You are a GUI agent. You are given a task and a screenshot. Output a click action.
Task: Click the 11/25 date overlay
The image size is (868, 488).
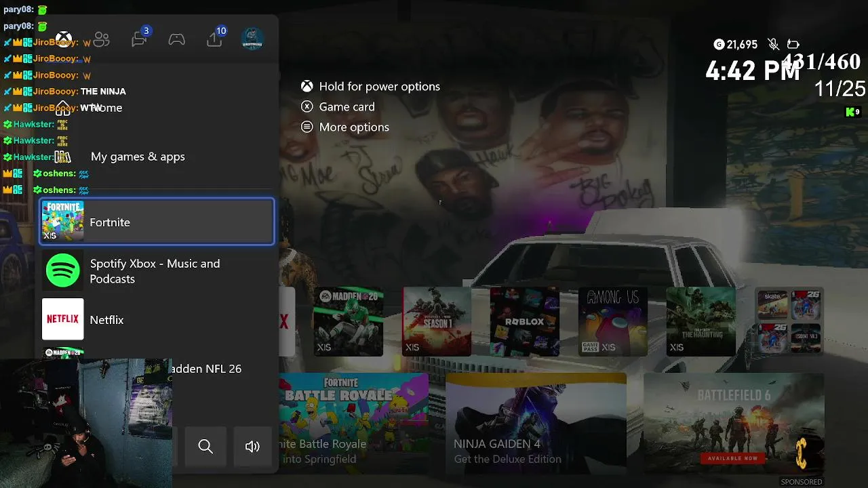(x=840, y=89)
